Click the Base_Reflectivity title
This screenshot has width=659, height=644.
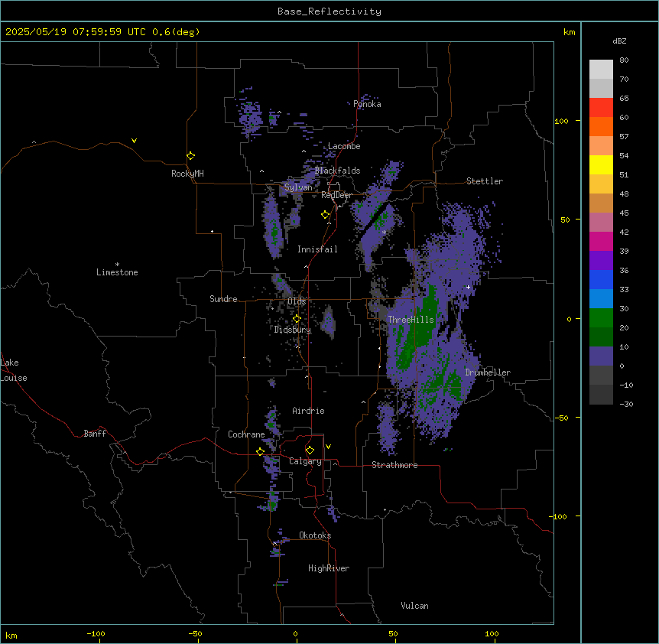[329, 11]
